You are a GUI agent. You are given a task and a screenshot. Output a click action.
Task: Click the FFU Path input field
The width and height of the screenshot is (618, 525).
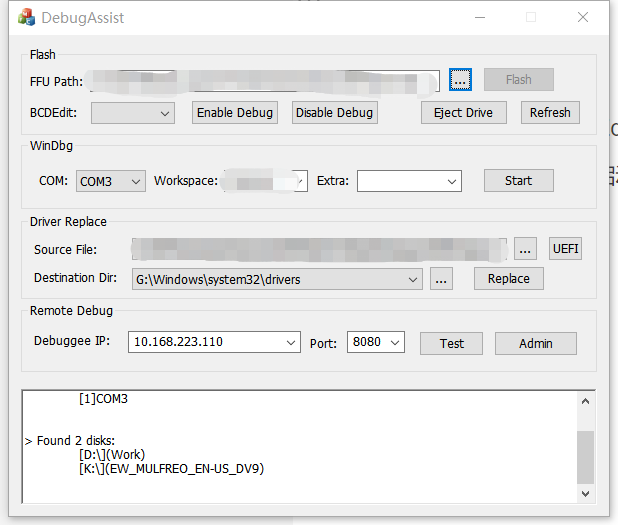click(264, 81)
